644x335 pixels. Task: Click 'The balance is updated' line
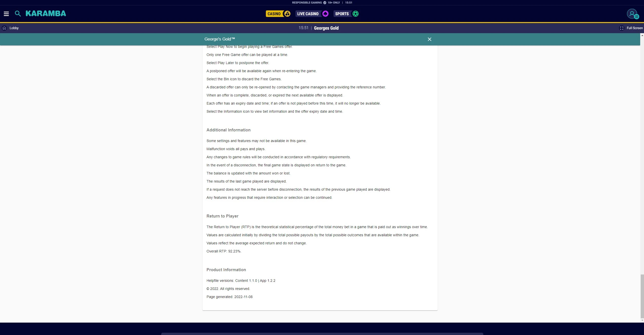[x=248, y=173]
